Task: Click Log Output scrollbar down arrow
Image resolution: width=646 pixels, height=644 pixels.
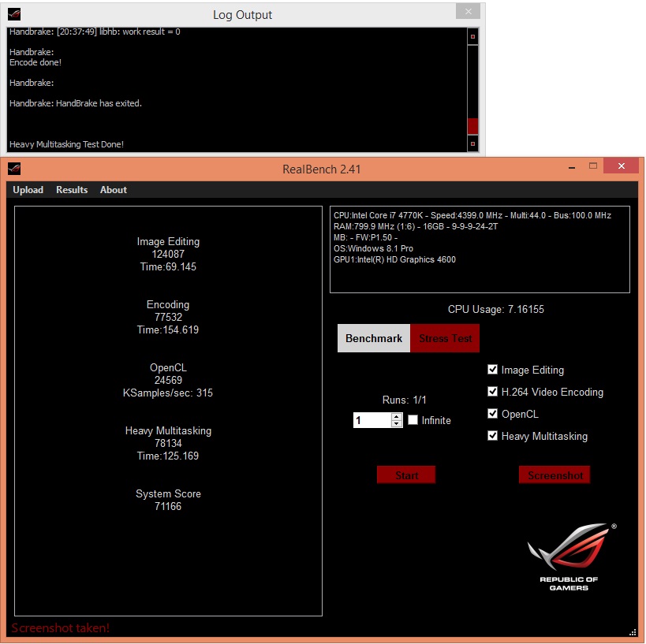Action: coord(472,143)
